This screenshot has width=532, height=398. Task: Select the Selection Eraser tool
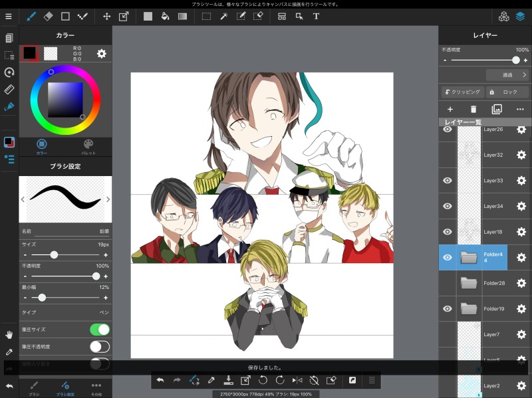(x=258, y=16)
